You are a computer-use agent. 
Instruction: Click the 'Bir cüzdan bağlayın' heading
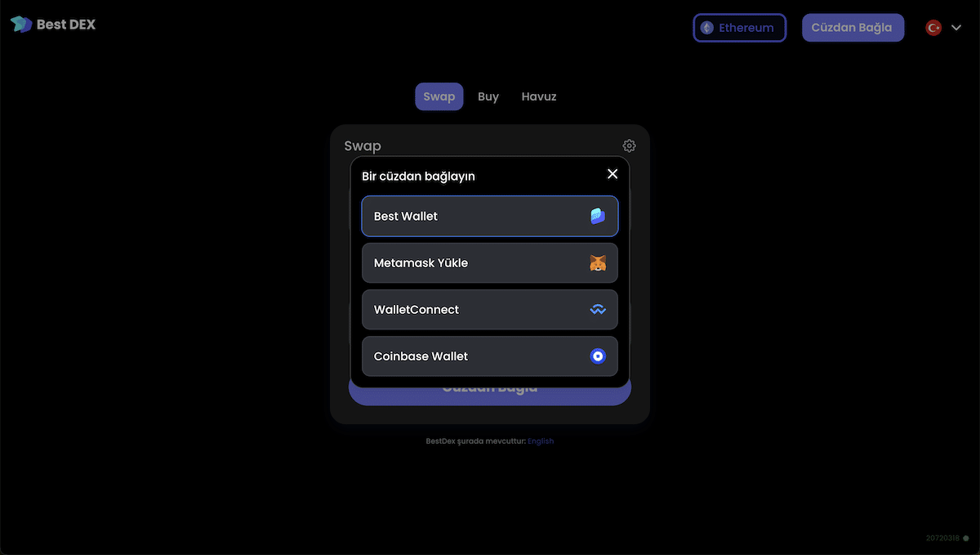coord(418,176)
